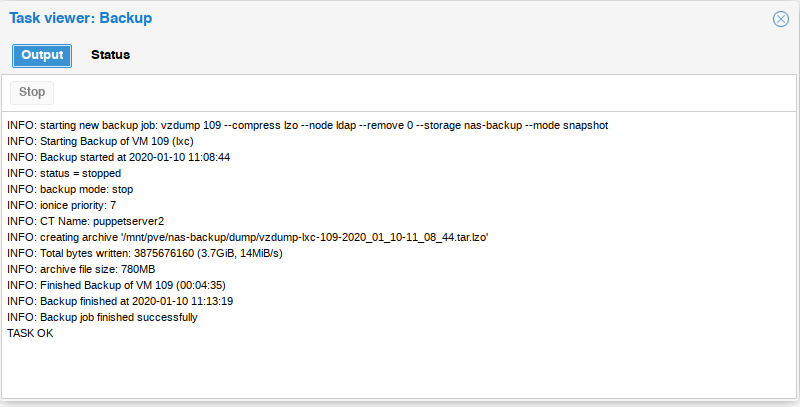
Task: Click the 'CT Name: puppetserver2' line
Action: (x=85, y=221)
